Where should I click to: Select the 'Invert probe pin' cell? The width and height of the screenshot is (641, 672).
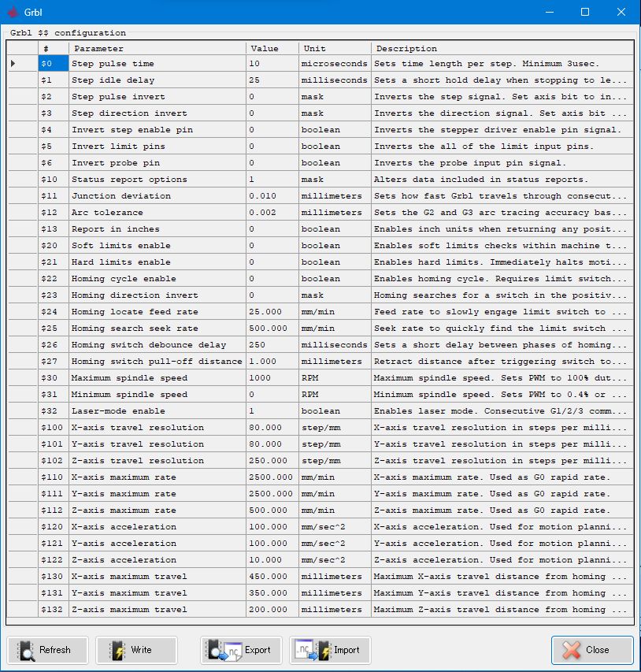click(157, 163)
